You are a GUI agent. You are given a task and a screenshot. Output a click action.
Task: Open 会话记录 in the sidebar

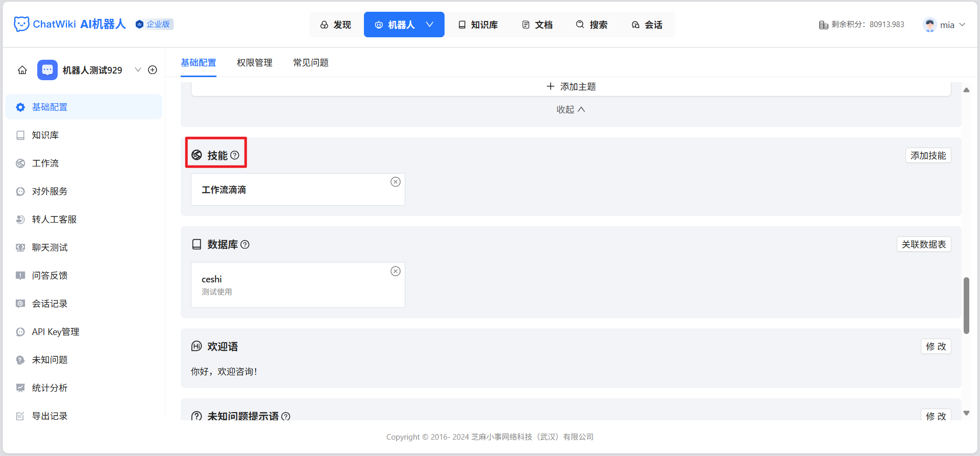84,303
